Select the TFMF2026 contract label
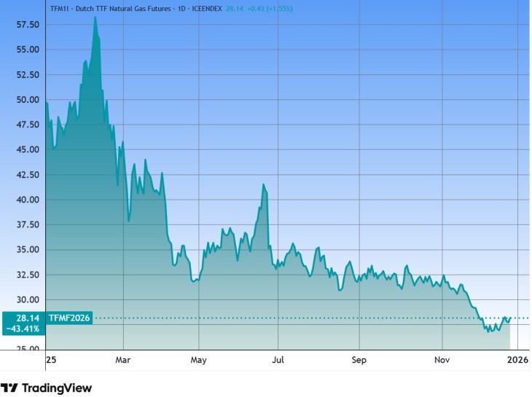This screenshot has width=532, height=397. [x=69, y=318]
